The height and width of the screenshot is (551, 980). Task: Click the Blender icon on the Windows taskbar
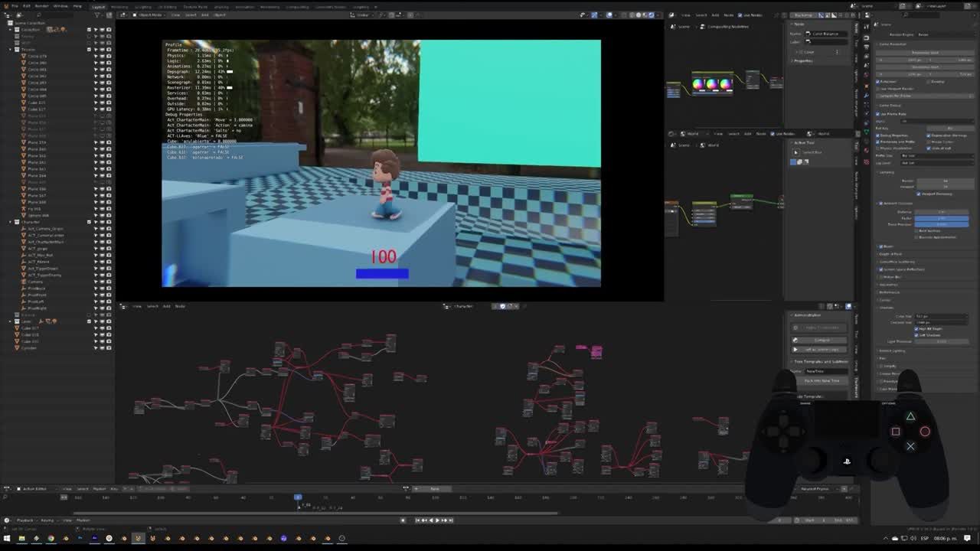click(138, 539)
